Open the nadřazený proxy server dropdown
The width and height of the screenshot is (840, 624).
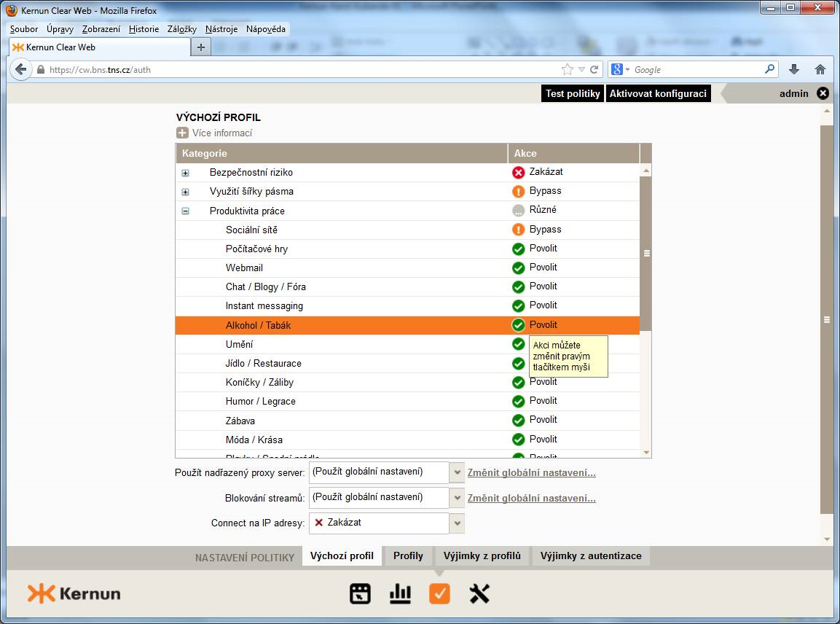click(x=457, y=472)
